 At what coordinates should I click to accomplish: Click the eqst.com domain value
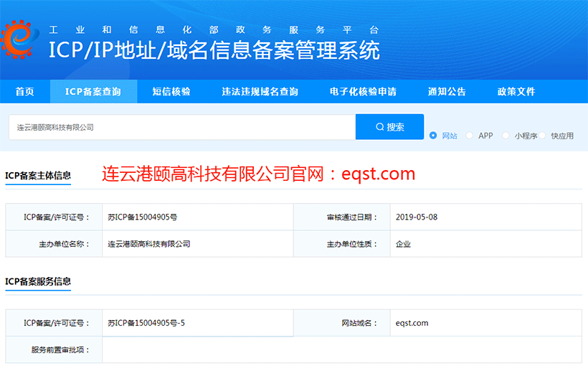(x=412, y=323)
